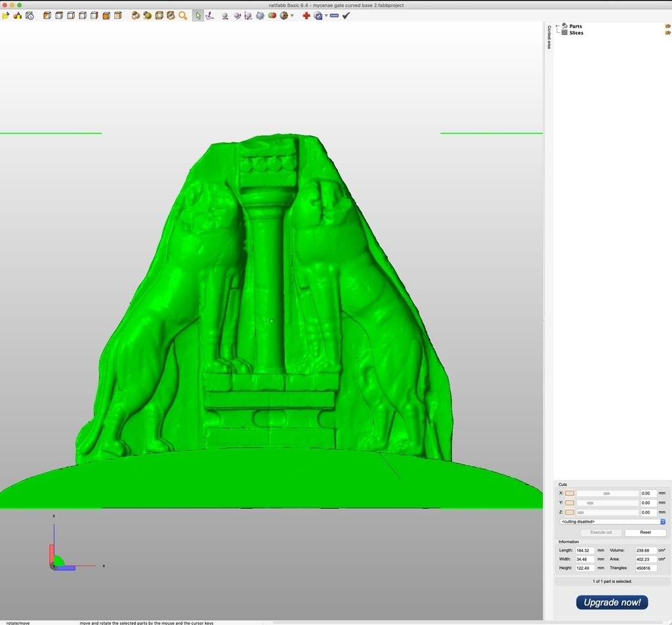Click the zoom to platform box icon
Screen dimensions: 672x625
(159, 16)
